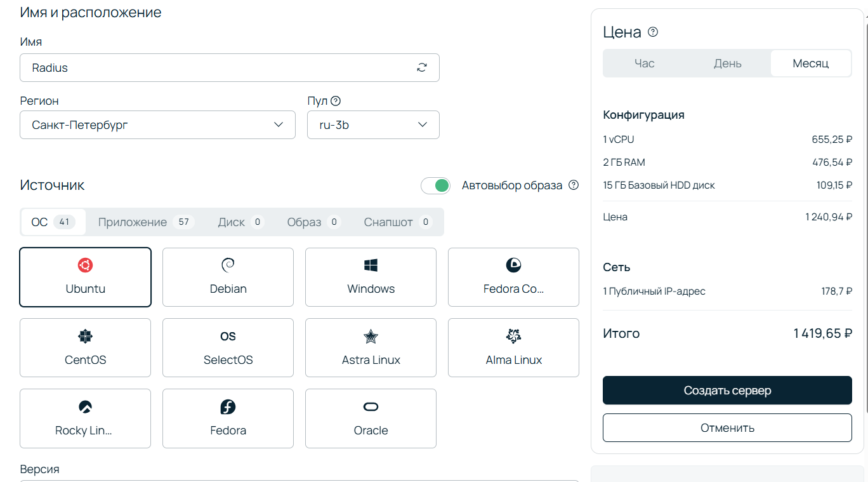Click the help icon next to Цена
The width and height of the screenshot is (868, 482).
point(653,32)
